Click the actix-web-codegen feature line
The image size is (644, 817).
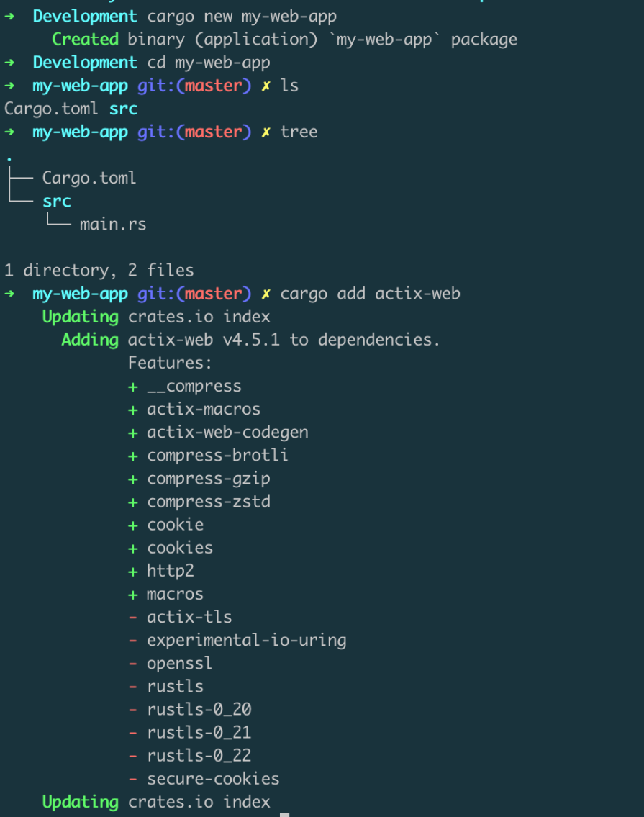pos(227,433)
